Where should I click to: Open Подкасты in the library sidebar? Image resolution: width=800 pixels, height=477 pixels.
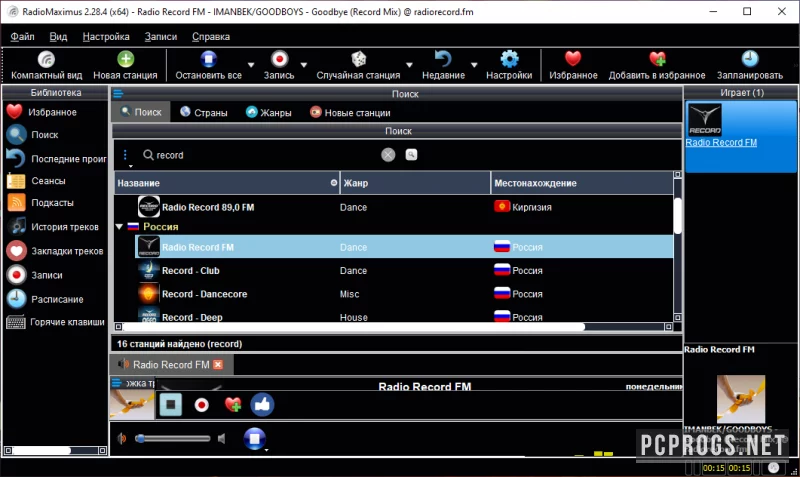pos(40,203)
